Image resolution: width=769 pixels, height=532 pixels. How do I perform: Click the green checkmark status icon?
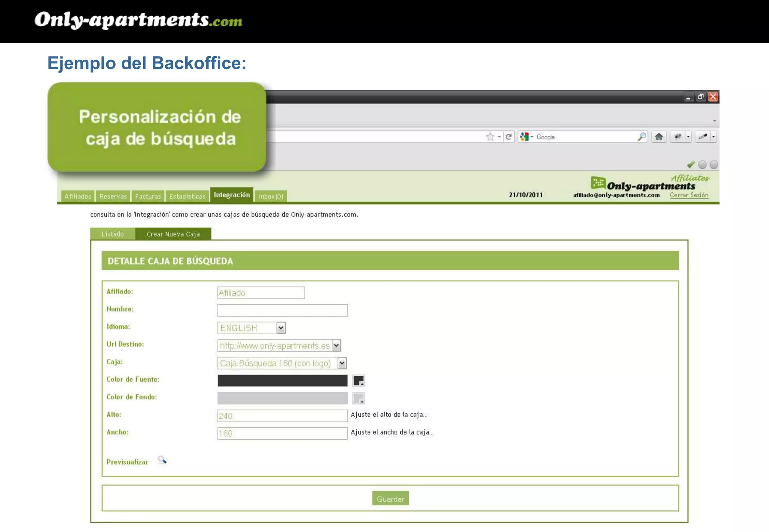(691, 164)
